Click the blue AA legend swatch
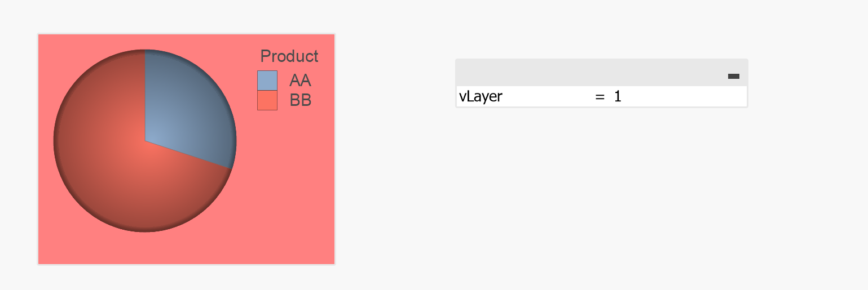The image size is (868, 290). click(267, 81)
